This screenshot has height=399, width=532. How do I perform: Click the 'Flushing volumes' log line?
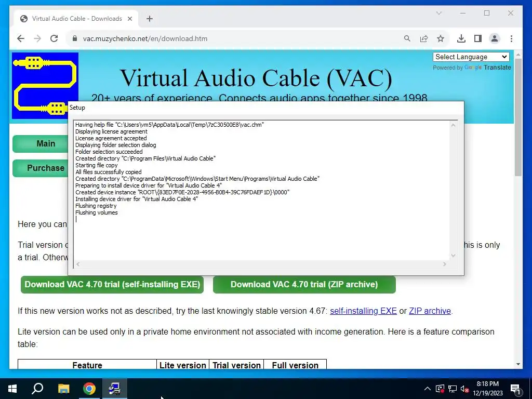coord(96,212)
